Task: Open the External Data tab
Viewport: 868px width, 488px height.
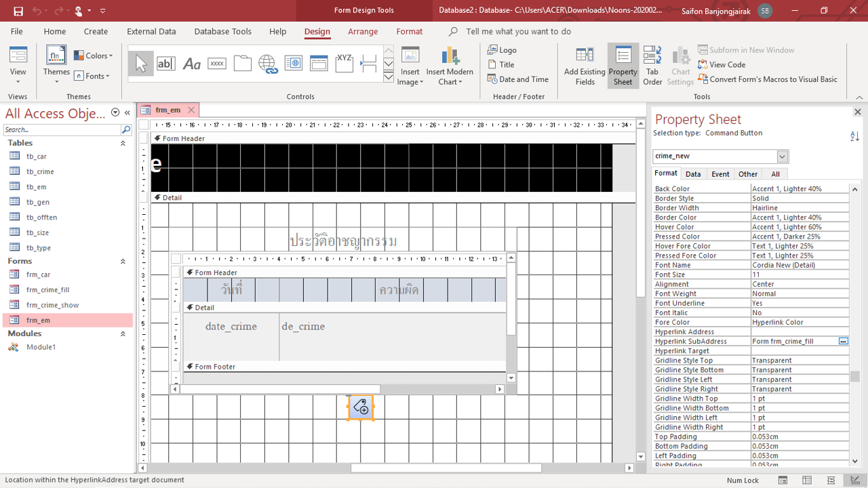Action: point(151,31)
